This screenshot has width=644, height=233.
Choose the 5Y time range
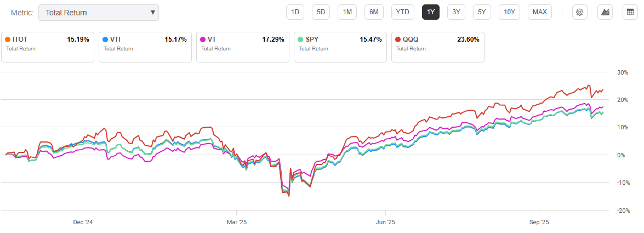(481, 12)
